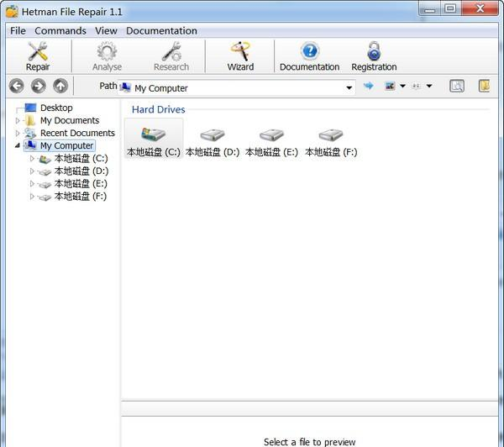504x447 pixels.
Task: Toggle the preview pane magnifier icon
Action: click(x=456, y=86)
